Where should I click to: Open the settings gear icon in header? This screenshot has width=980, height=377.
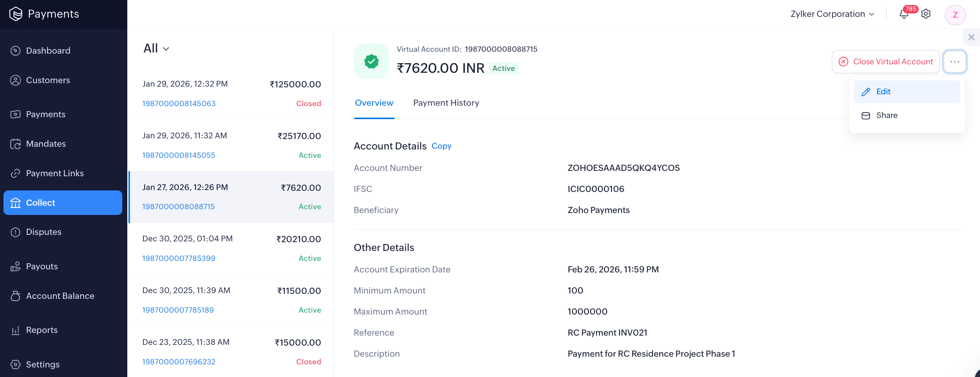(x=926, y=14)
